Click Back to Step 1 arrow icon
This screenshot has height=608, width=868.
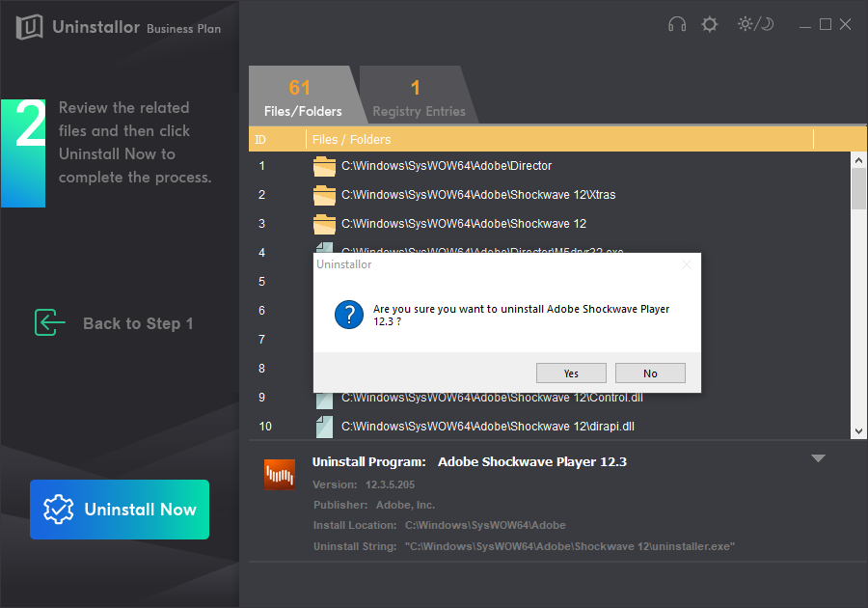coord(50,322)
